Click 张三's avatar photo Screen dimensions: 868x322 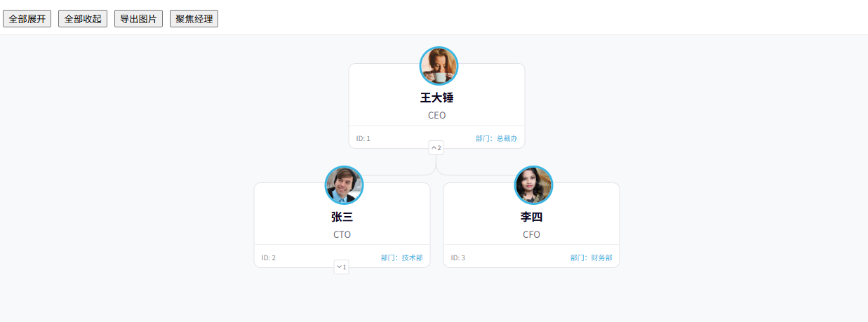344,185
